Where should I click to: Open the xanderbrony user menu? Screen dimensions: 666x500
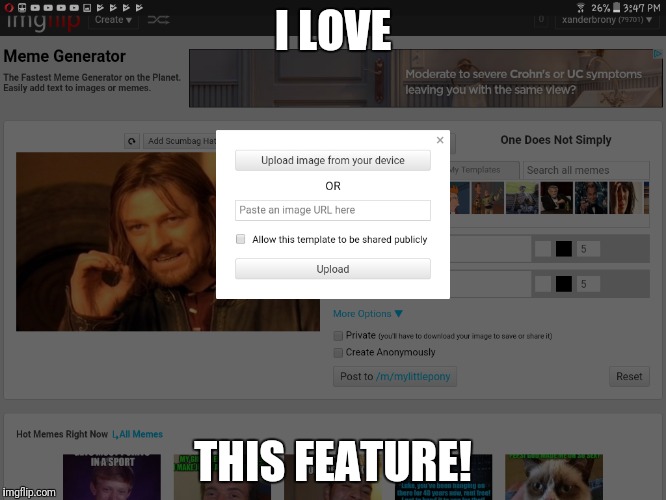[x=607, y=20]
